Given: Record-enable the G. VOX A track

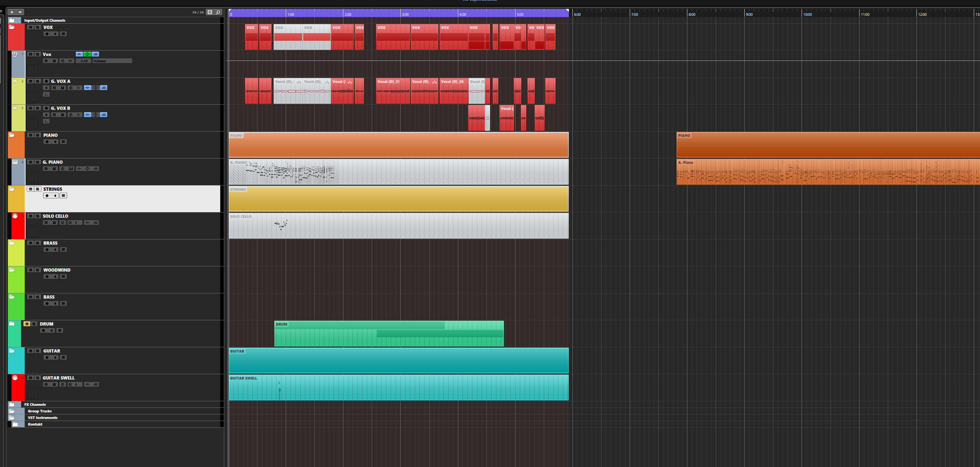Looking at the screenshot, I should 46,81.
